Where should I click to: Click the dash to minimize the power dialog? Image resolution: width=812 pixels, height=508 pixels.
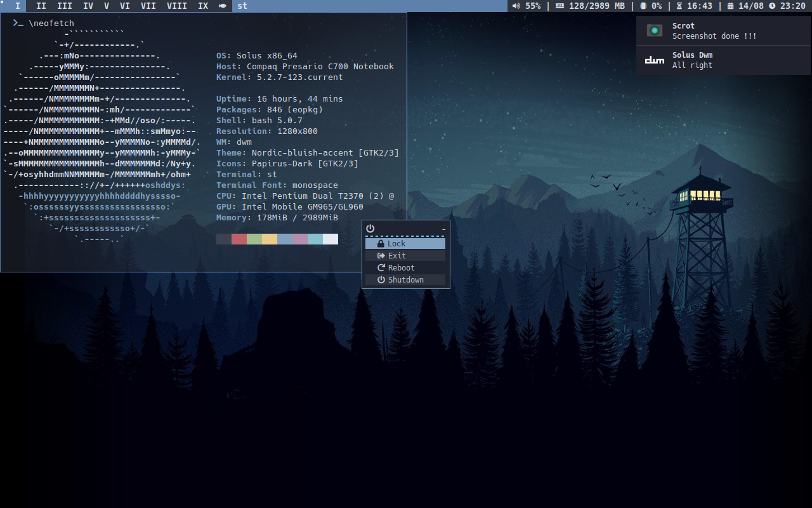pyautogui.click(x=443, y=229)
